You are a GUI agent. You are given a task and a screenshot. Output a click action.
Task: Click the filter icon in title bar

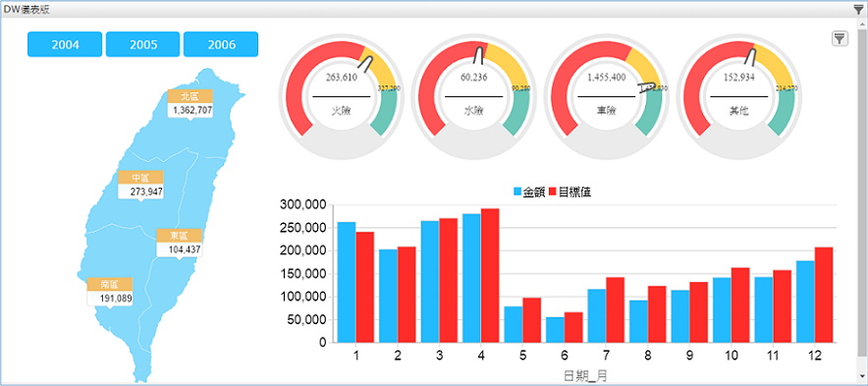[x=858, y=10]
